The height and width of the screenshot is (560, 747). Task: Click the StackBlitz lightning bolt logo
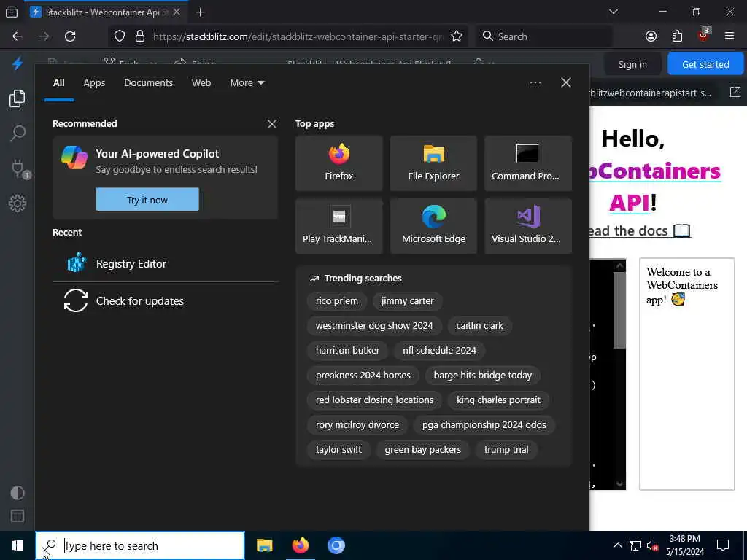(x=18, y=63)
